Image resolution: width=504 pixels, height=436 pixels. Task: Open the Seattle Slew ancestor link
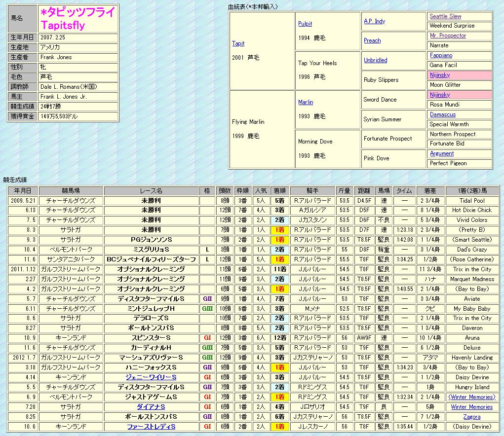click(x=445, y=16)
